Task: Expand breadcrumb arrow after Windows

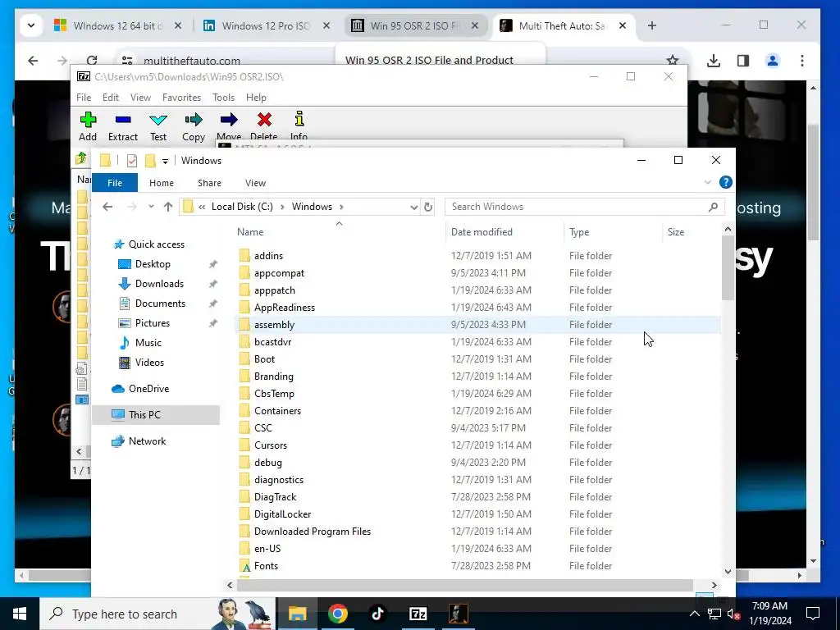Action: pos(341,207)
